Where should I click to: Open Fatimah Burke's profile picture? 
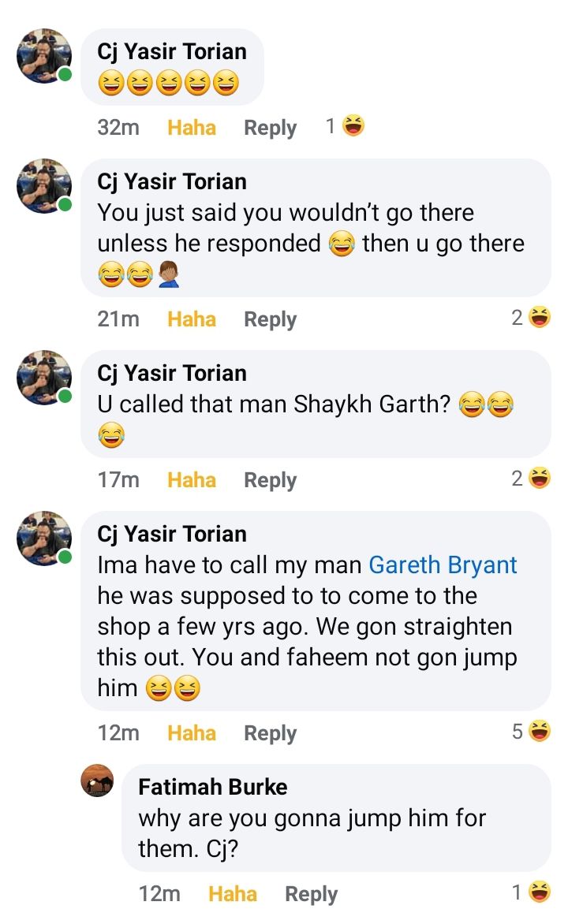pyautogui.click(x=98, y=782)
